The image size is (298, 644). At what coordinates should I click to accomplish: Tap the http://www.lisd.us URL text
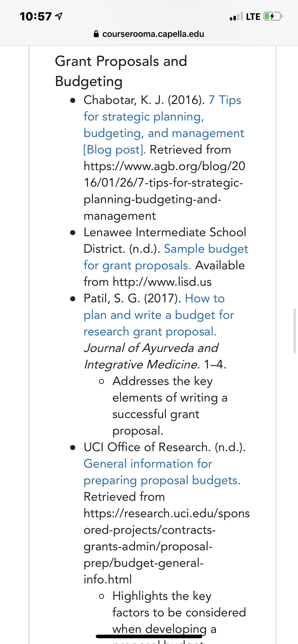pyautogui.click(x=162, y=282)
